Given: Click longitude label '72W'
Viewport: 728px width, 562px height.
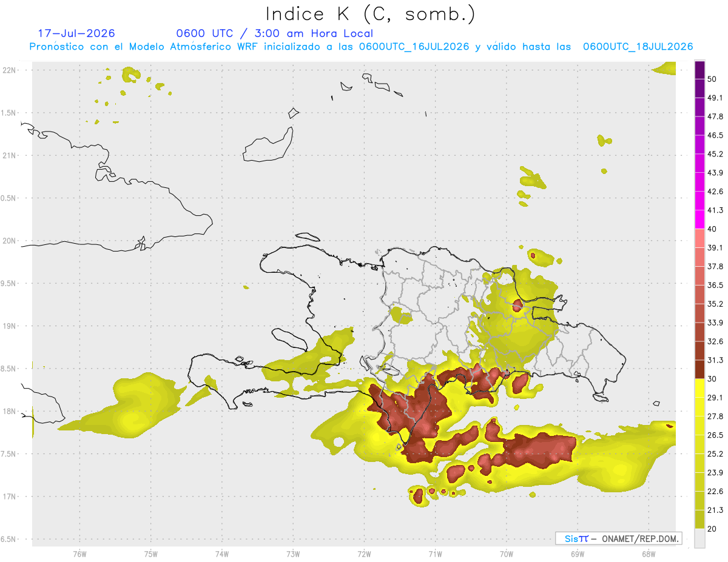Looking at the screenshot, I should tap(364, 554).
